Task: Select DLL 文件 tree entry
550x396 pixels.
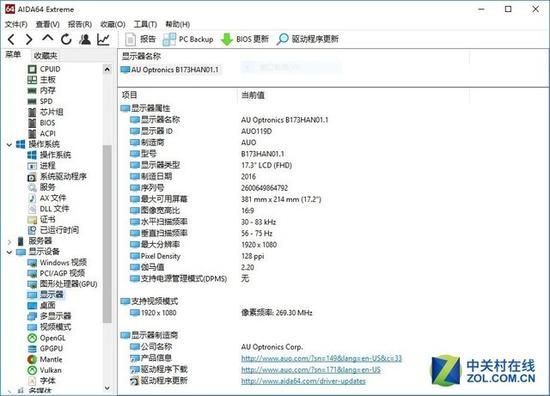Action: tap(48, 209)
